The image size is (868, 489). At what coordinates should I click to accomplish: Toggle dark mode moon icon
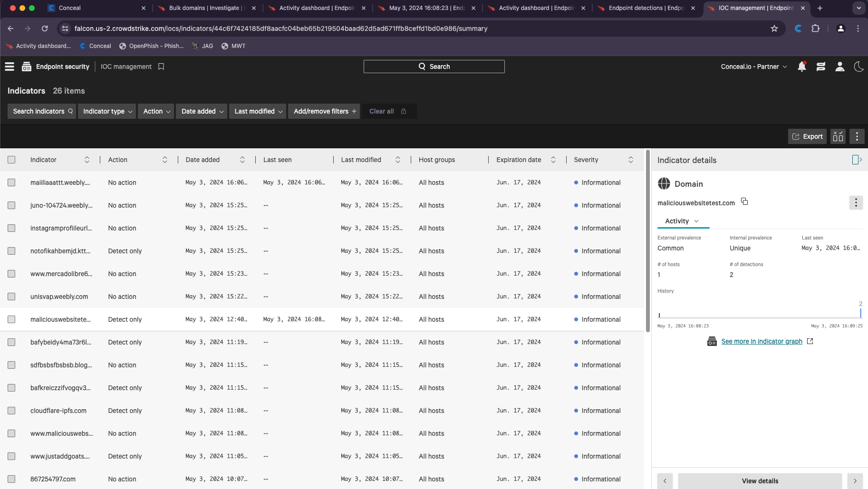pos(858,67)
